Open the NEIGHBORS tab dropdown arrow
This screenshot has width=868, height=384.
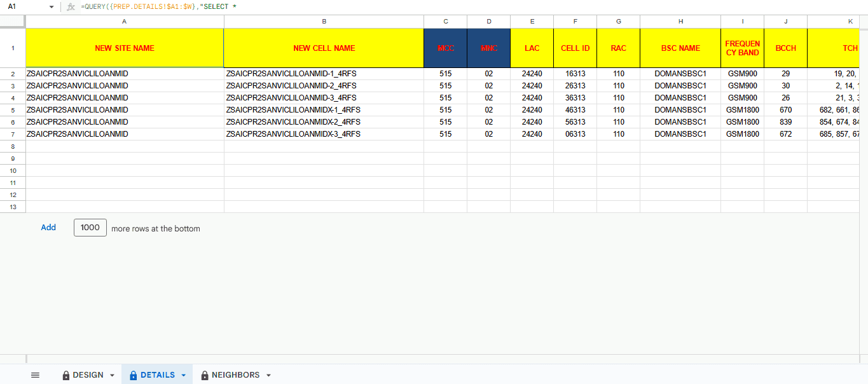coord(268,376)
